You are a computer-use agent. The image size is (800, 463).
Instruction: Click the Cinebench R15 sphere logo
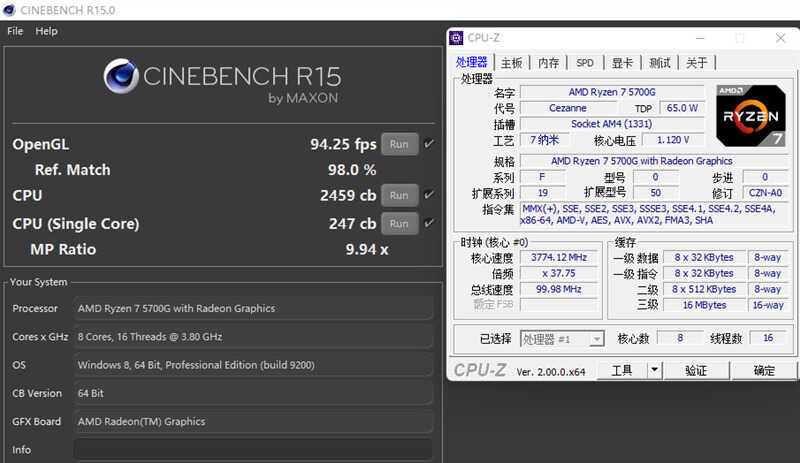click(121, 76)
